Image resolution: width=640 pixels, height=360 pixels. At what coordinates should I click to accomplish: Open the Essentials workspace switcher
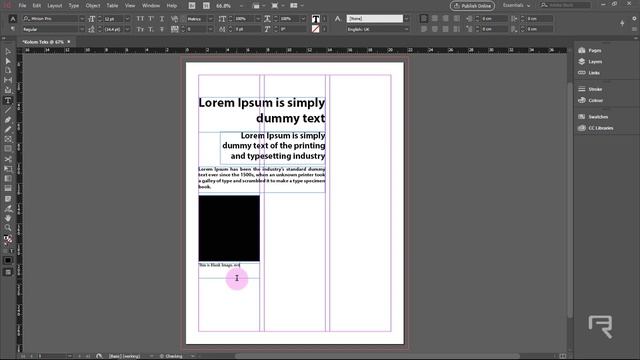(516, 6)
